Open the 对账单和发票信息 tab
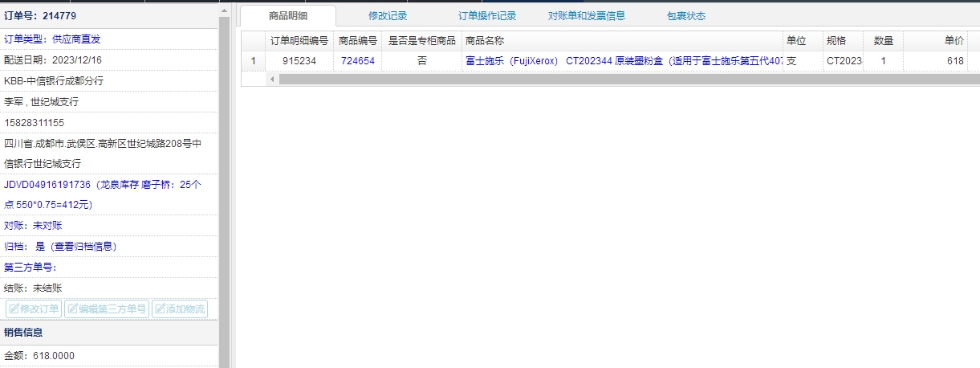The height and width of the screenshot is (368, 980). [x=587, y=15]
